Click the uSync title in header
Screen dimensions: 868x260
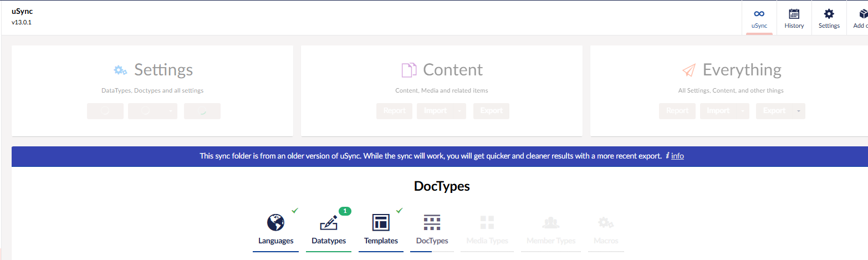click(22, 11)
